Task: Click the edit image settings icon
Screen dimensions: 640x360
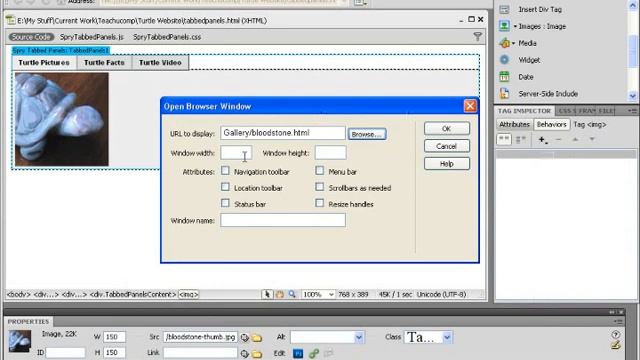Action: pos(313,353)
